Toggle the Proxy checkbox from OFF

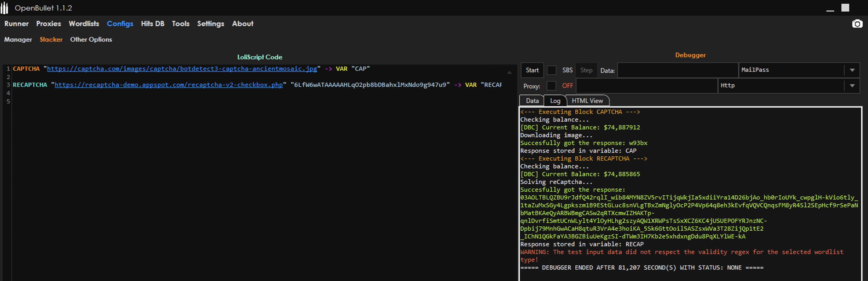click(x=552, y=86)
